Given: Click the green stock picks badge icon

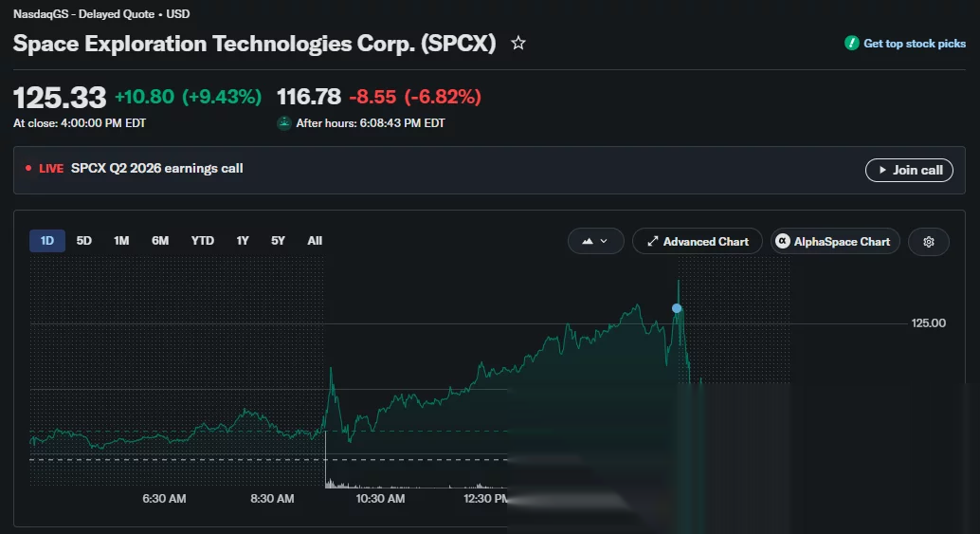Looking at the screenshot, I should pyautogui.click(x=851, y=43).
